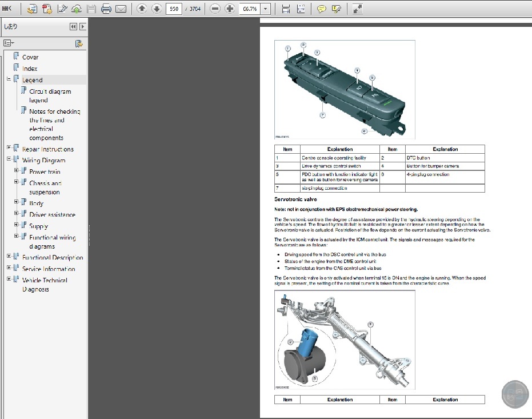Add a sticky note comment
Viewport: 532px width, 419px height.
click(321, 9)
